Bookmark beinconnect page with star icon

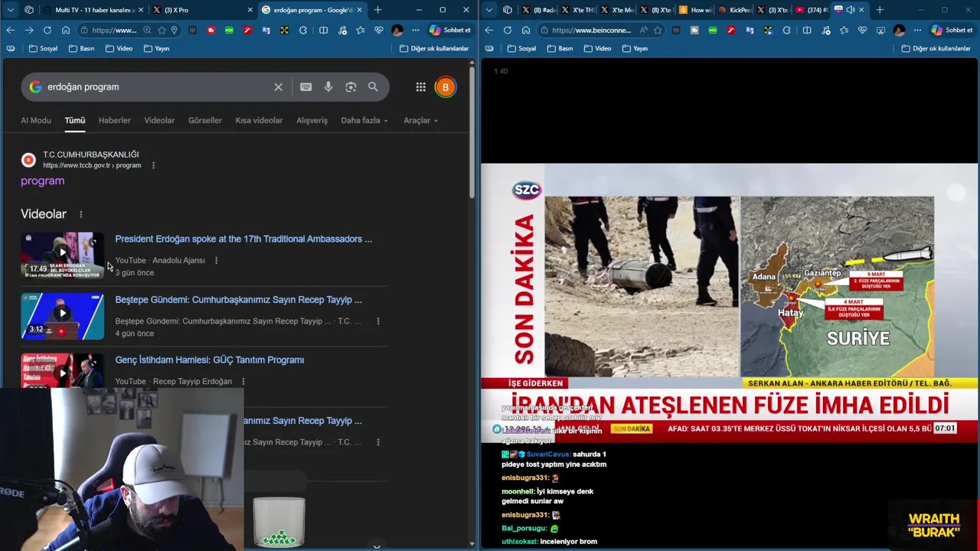click(658, 30)
